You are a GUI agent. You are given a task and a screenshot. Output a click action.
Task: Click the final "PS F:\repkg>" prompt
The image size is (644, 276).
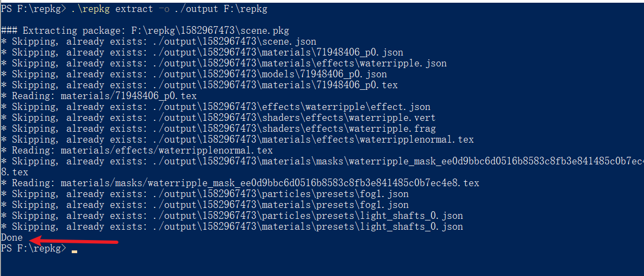click(33, 249)
